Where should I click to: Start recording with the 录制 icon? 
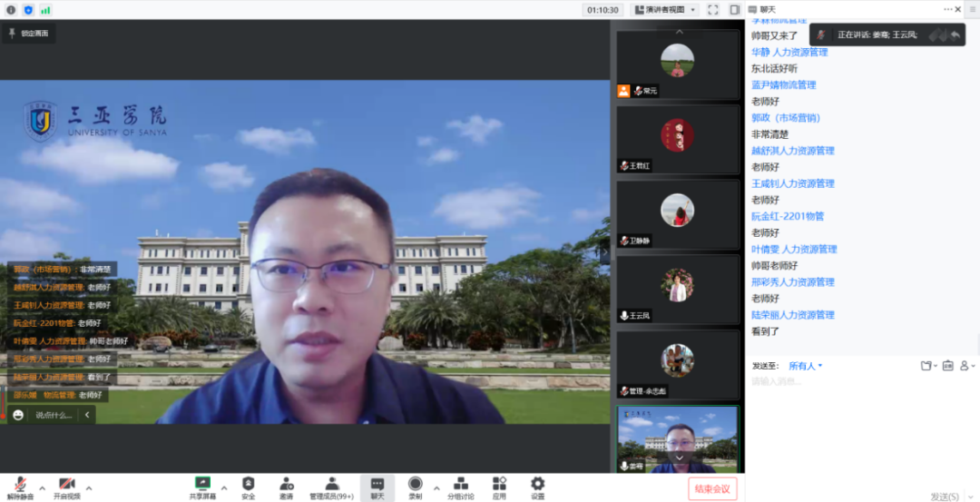tap(415, 487)
